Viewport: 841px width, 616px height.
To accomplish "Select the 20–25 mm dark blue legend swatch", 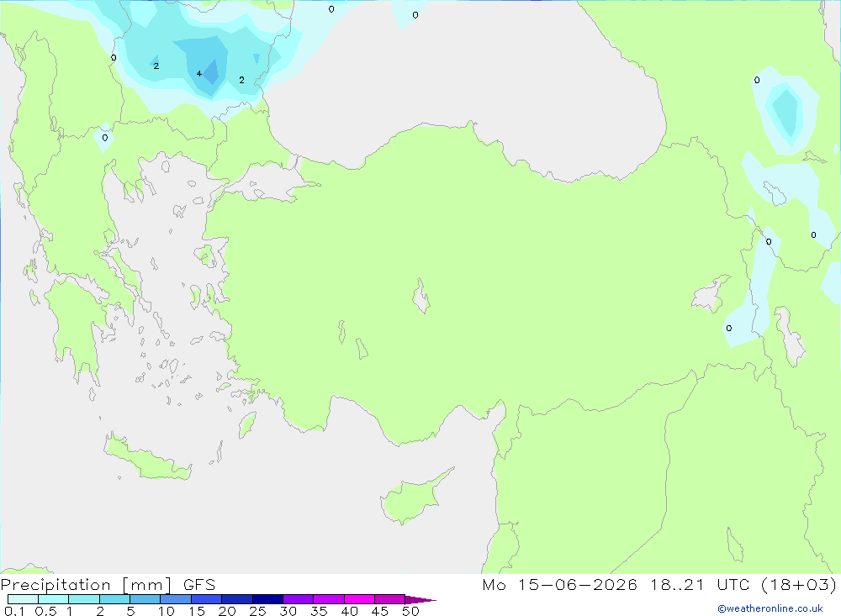I will click(x=237, y=599).
